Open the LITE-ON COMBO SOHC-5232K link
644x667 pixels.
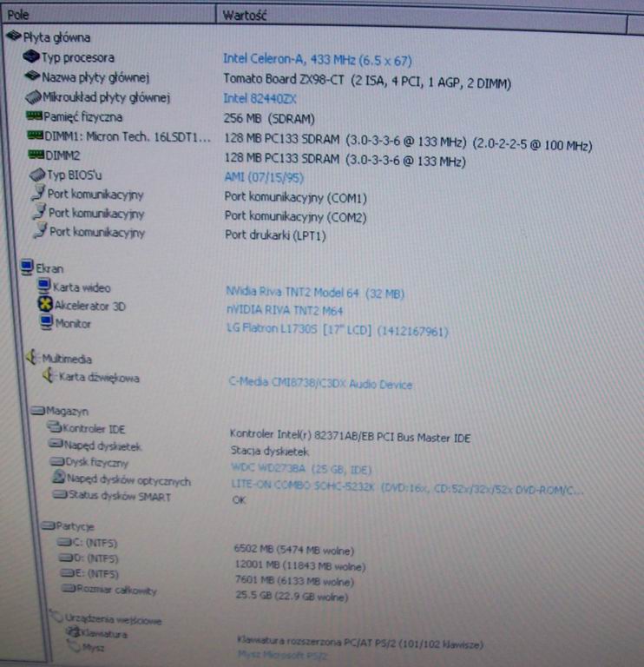[x=407, y=487]
